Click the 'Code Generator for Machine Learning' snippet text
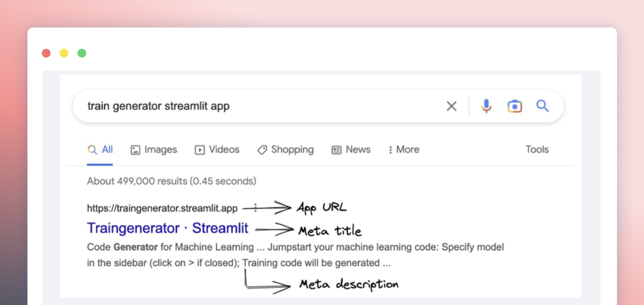This screenshot has width=644, height=305. (x=170, y=247)
